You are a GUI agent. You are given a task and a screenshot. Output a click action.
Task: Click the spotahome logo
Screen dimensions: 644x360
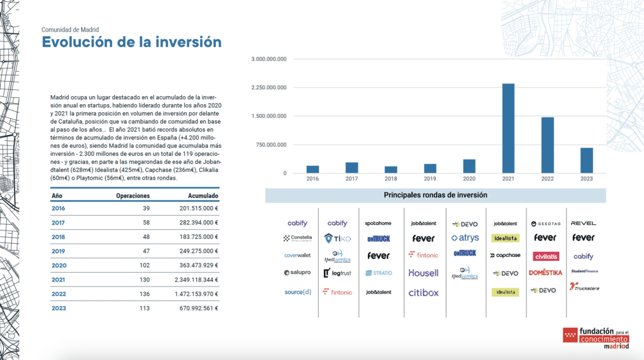(378, 223)
